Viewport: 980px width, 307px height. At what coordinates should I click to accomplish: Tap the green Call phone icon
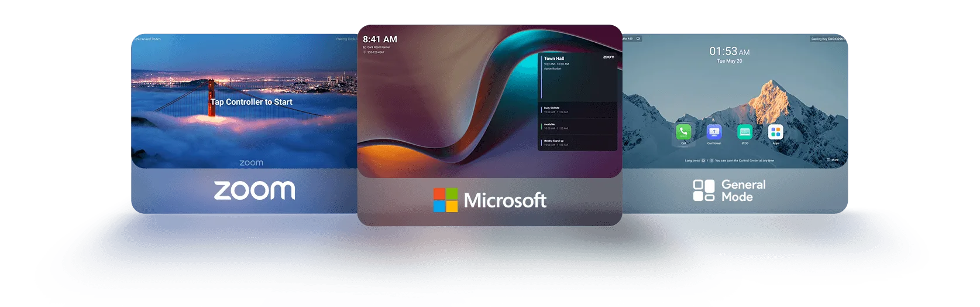(683, 132)
